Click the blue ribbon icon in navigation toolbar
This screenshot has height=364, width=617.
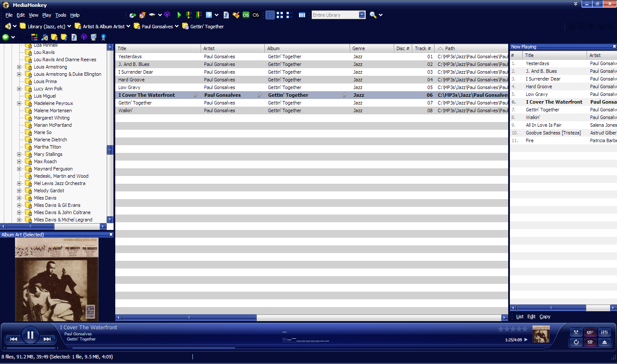pyautogui.click(x=103, y=37)
